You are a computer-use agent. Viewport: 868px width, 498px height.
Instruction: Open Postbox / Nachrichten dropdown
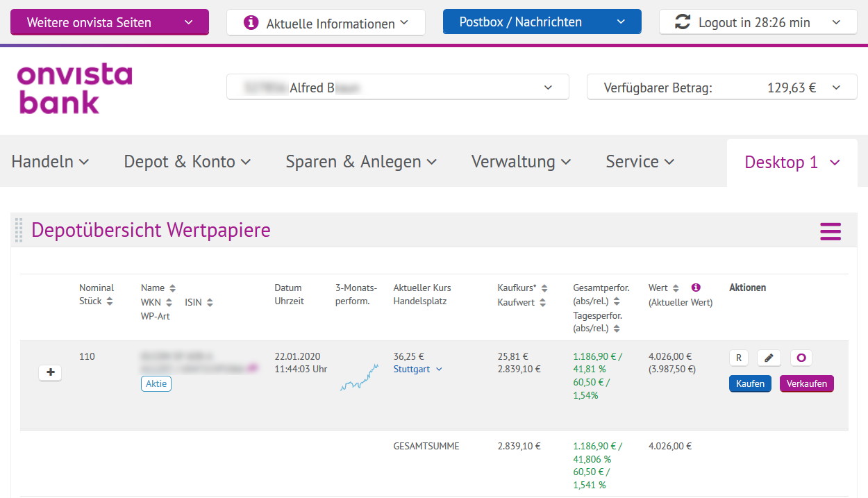point(542,22)
